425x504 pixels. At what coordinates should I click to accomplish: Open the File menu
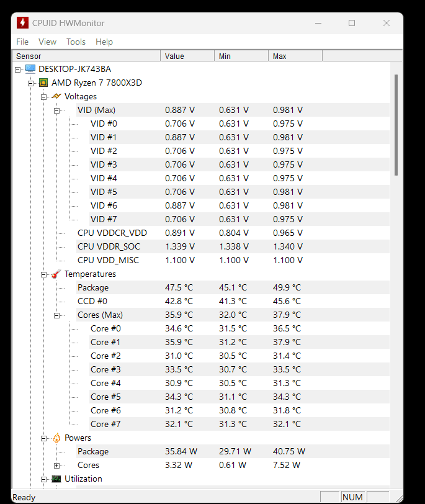[22, 42]
